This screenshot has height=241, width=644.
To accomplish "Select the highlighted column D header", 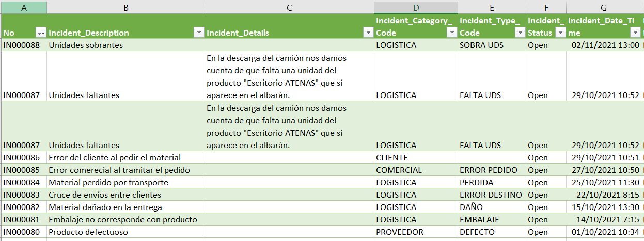I will pyautogui.click(x=416, y=7).
